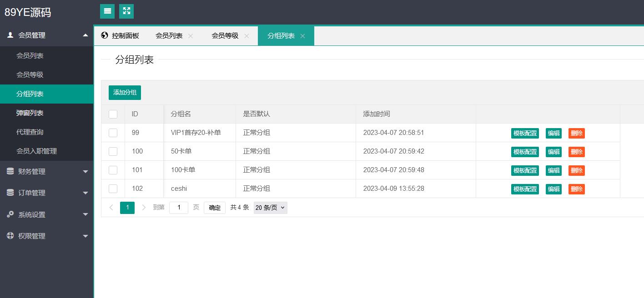644x298 pixels.
Task: Click the 共 4 条 total count text
Action: tap(240, 208)
